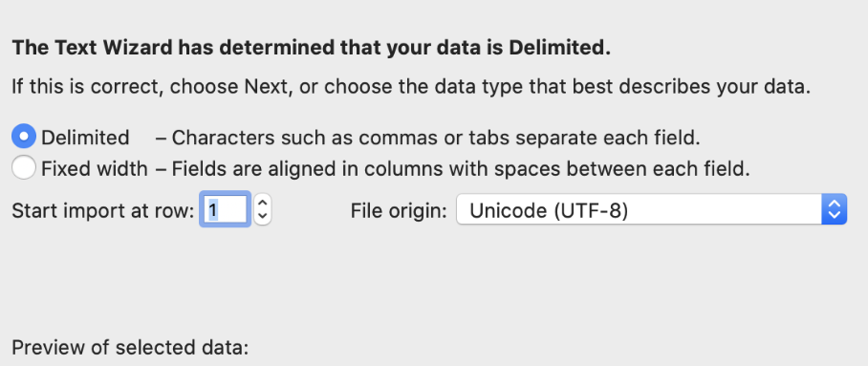Screen dimensions: 868x366
Task: Click the stepper control beside the row field
Action: point(263,209)
